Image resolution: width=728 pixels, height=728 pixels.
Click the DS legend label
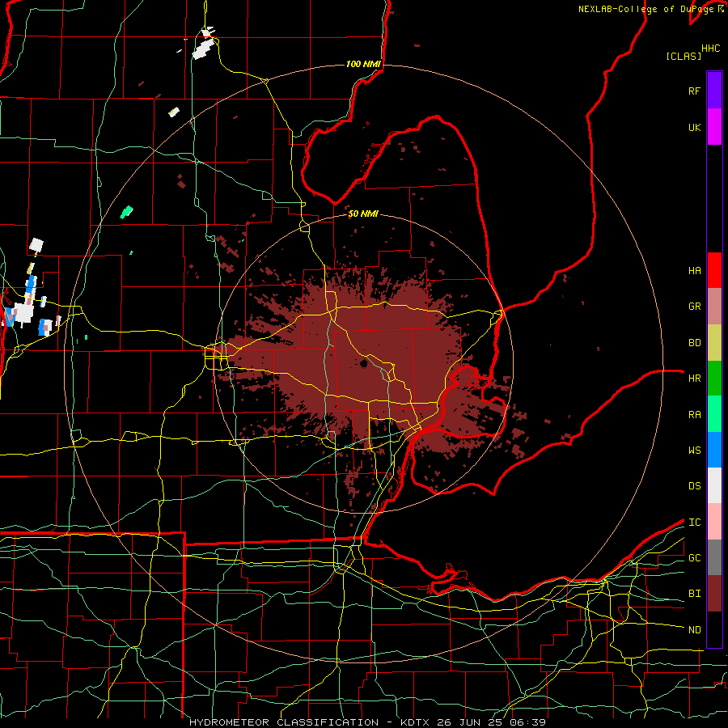click(x=694, y=485)
